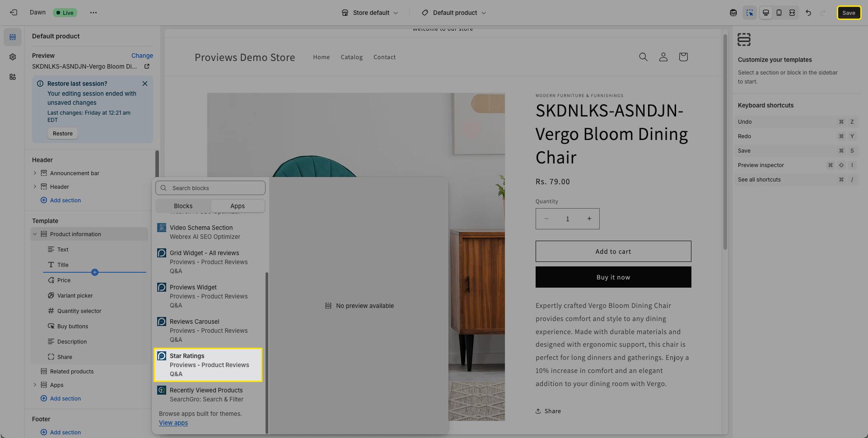Toggle the preview inspector icon
The width and height of the screenshot is (868, 438).
pyautogui.click(x=749, y=13)
